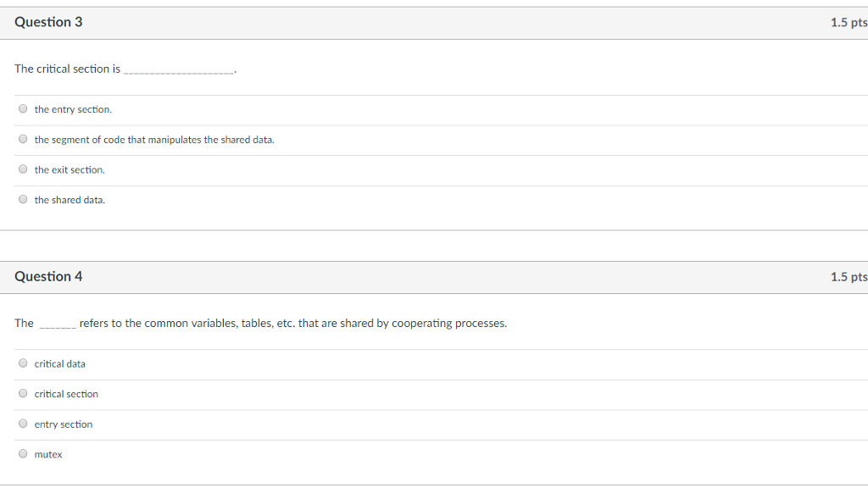
Task: Click the answer text 'the entry section.'
Action: pos(73,109)
